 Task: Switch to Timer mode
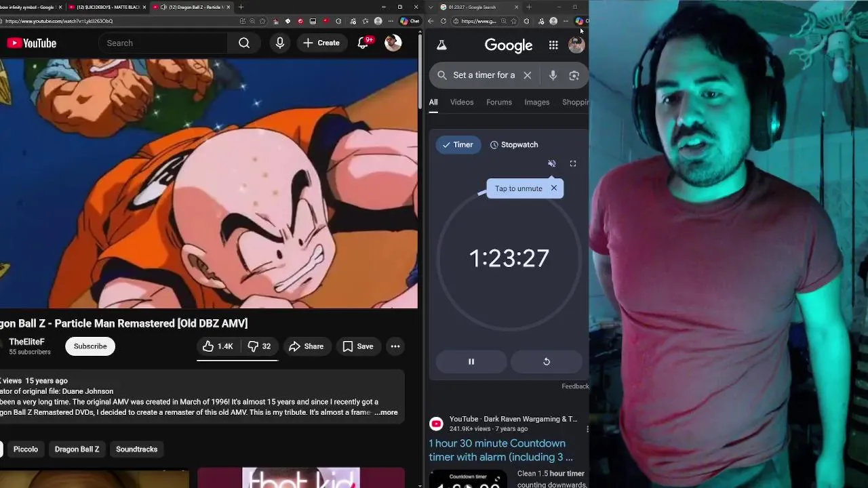point(458,144)
